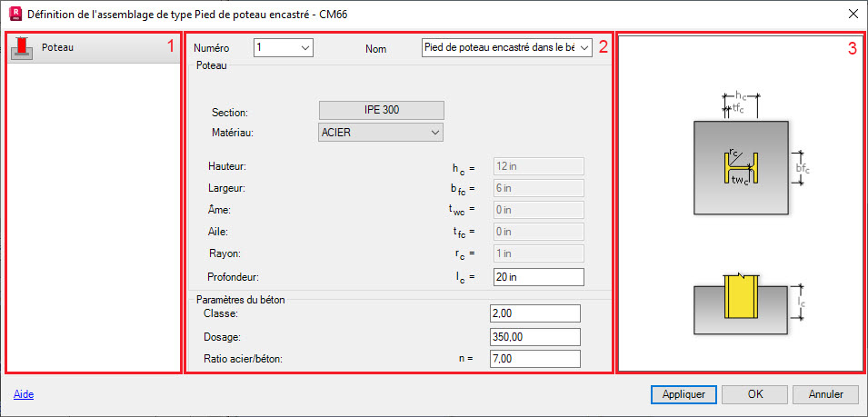Click the IPE 300 section button
The image size is (868, 417).
[382, 110]
